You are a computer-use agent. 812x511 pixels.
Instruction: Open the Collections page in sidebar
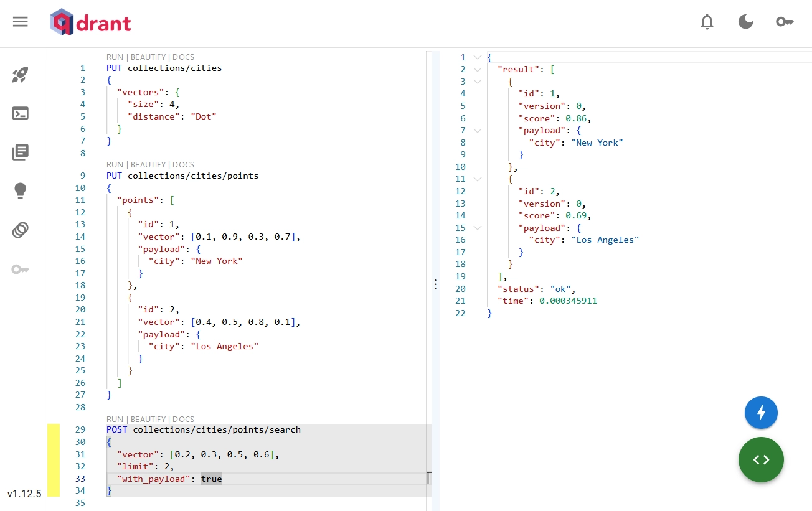click(x=21, y=152)
